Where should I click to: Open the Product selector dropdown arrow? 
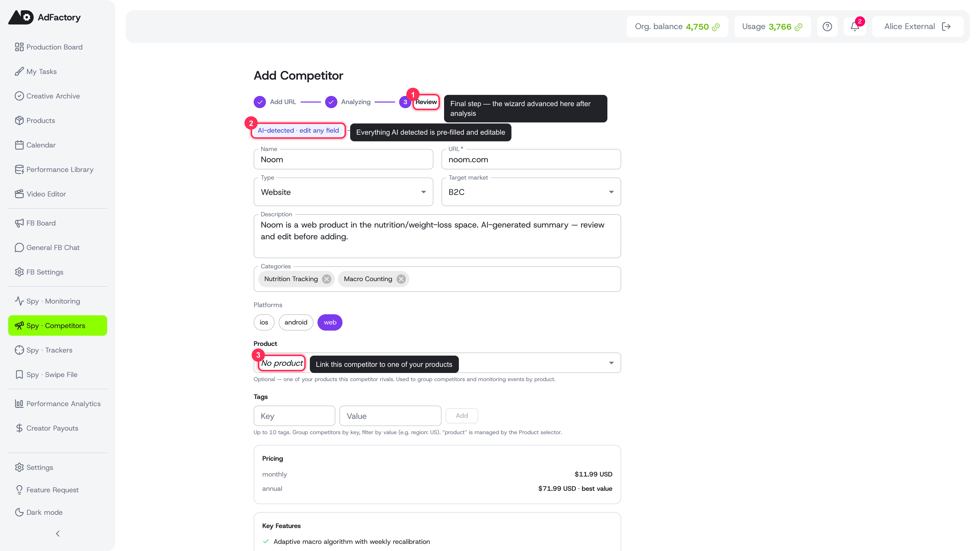tap(611, 363)
